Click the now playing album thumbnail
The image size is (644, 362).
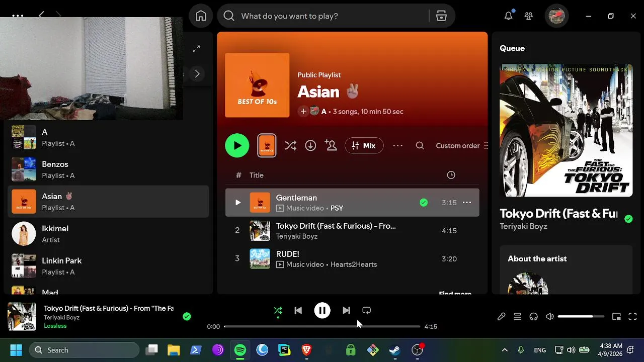click(x=22, y=316)
